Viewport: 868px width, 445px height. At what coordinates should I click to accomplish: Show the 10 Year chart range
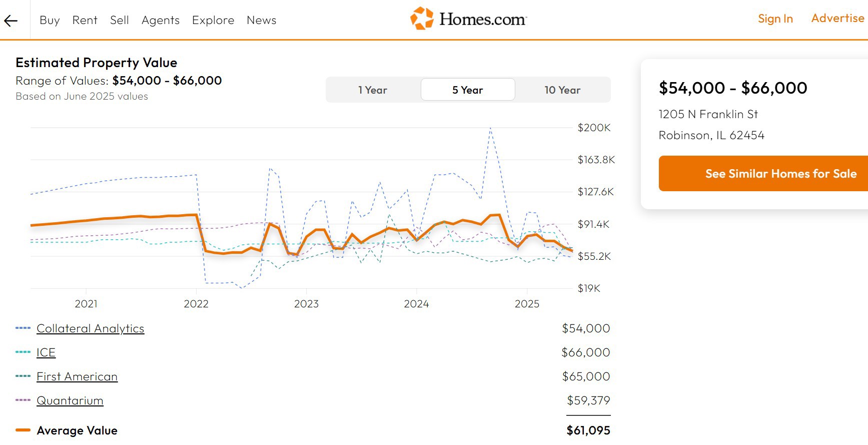562,90
